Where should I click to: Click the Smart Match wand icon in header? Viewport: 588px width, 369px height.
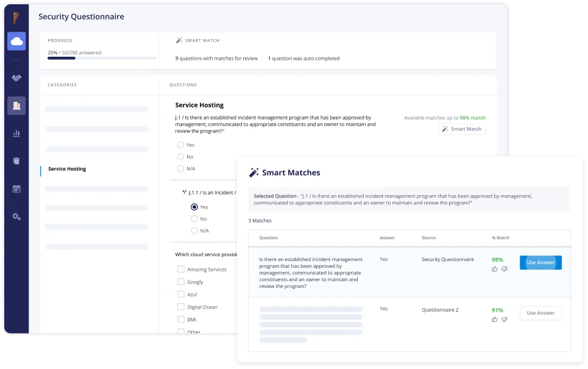tap(179, 40)
